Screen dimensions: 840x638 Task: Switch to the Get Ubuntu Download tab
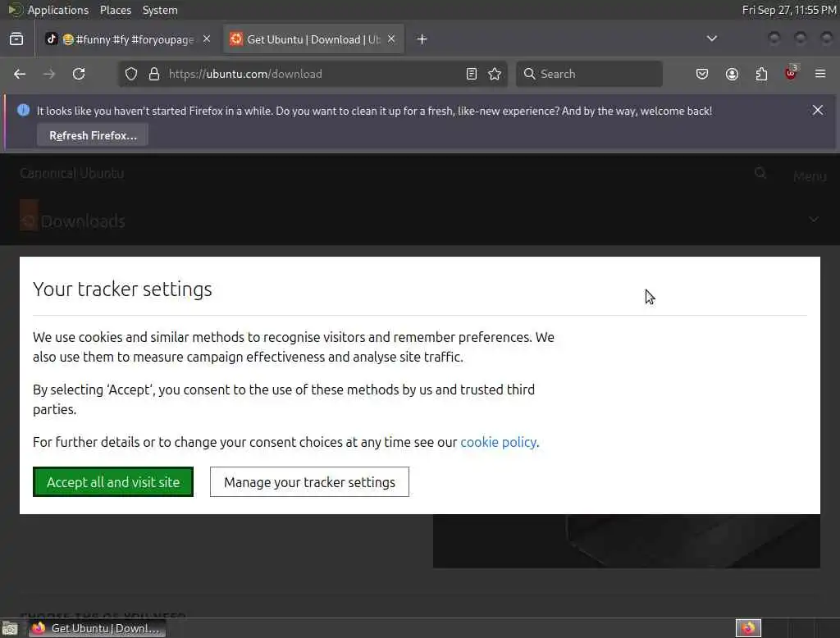tap(314, 39)
